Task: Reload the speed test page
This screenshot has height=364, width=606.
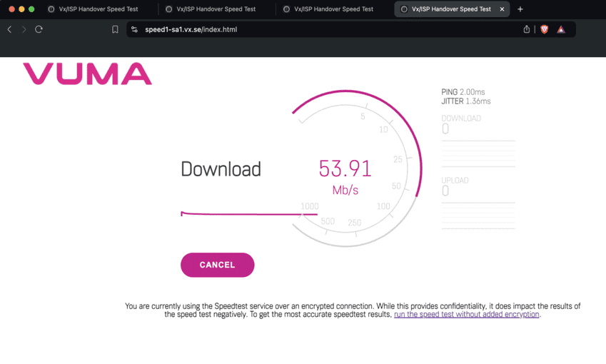Action: click(x=39, y=29)
